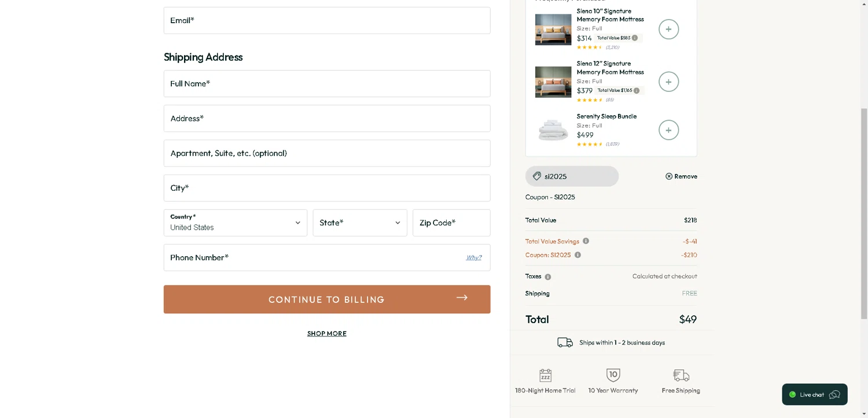Viewport: 868px width, 418px height.
Task: Focus the Email field
Action: [327, 20]
